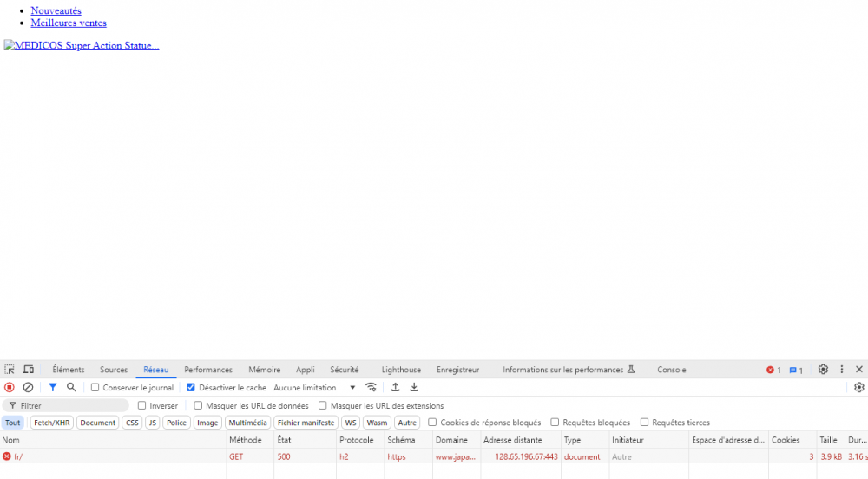868x479 pixels.
Task: Filter by Police requests
Action: [176, 423]
